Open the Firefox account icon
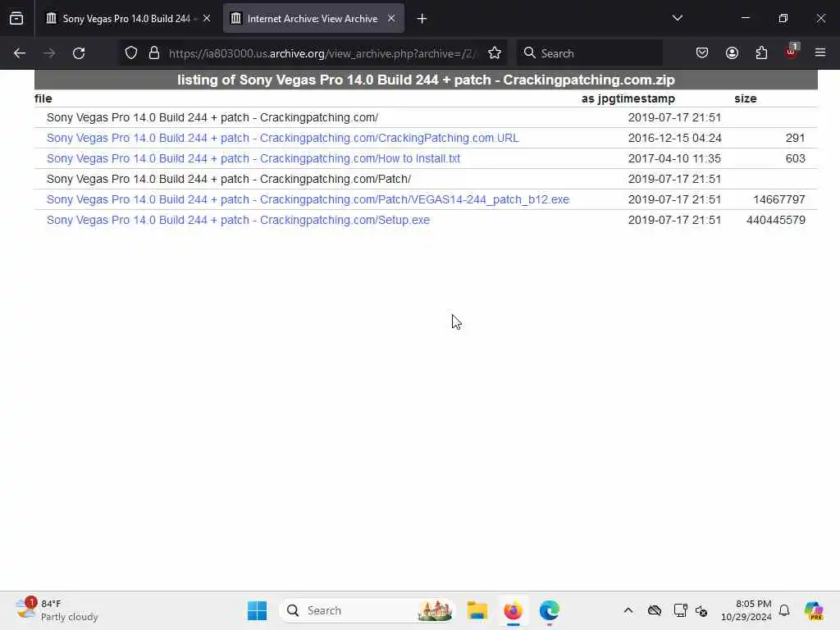The image size is (840, 630). [x=732, y=53]
